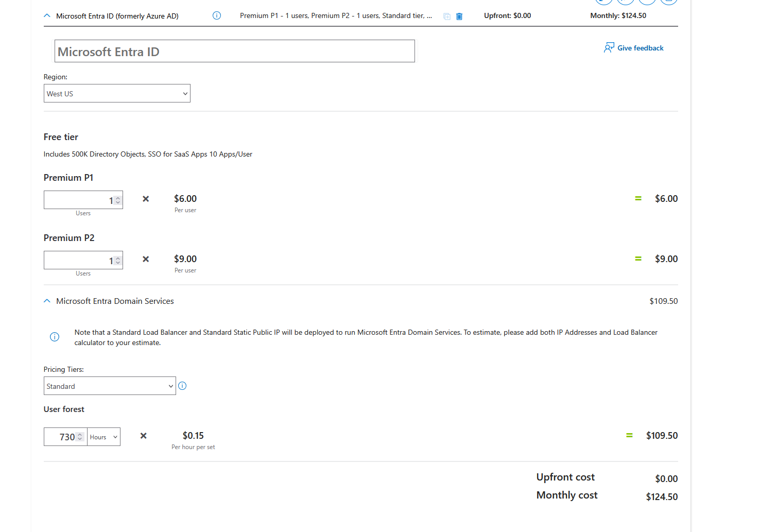Open the Hours unit dropdown
Image resolution: width=760 pixels, height=532 pixels.
point(104,437)
